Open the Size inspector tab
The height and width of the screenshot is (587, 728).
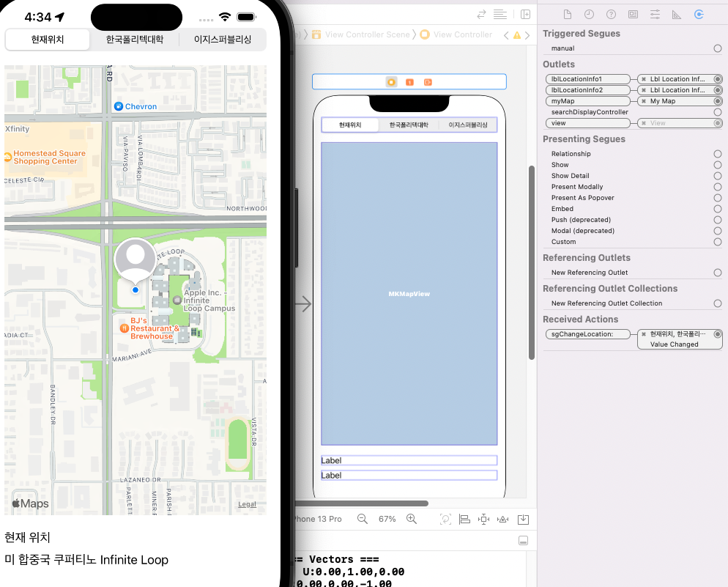(x=677, y=15)
